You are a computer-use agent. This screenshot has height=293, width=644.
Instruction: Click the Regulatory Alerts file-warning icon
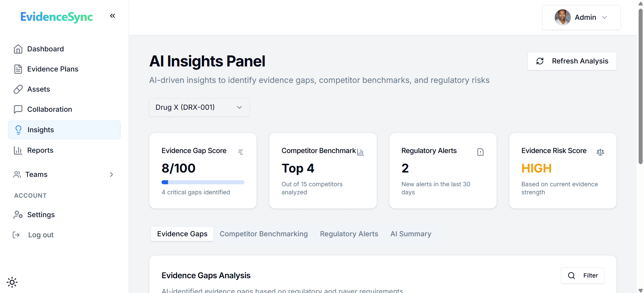coord(480,152)
